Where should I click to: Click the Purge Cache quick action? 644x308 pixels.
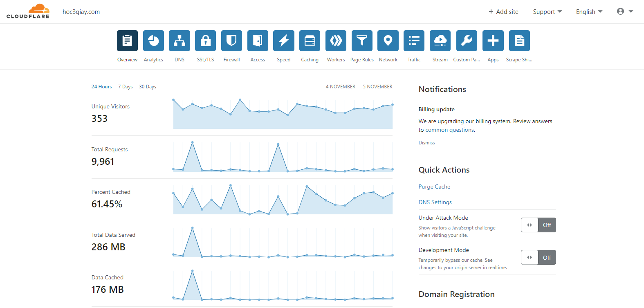click(x=434, y=187)
